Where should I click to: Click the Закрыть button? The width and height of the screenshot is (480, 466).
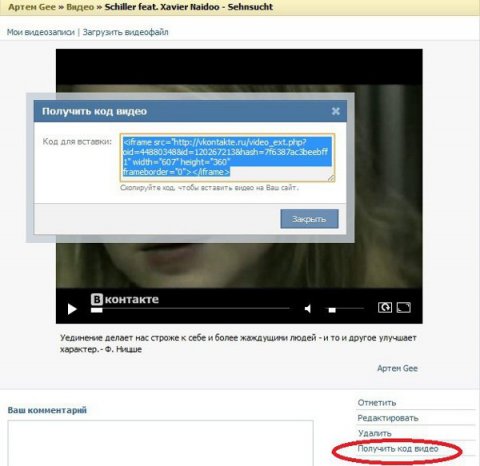coord(309,219)
